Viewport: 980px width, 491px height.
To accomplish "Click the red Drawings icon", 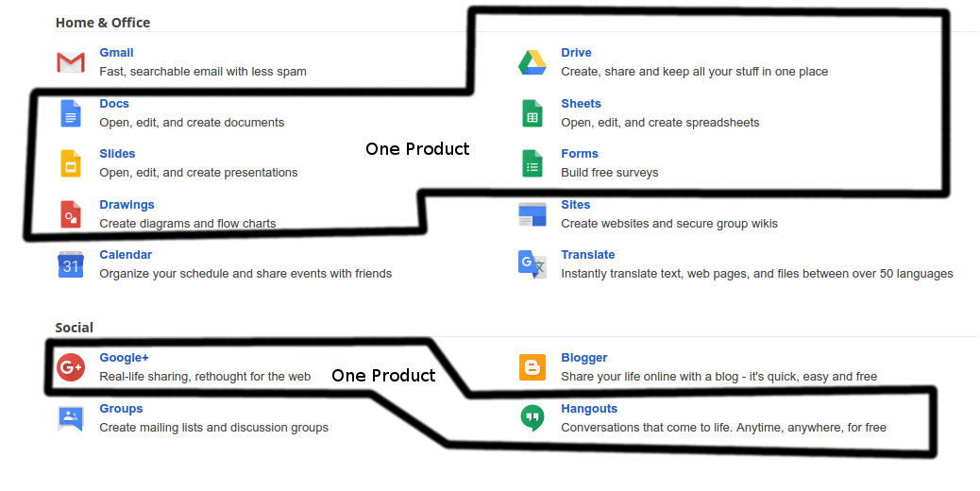I will [71, 214].
